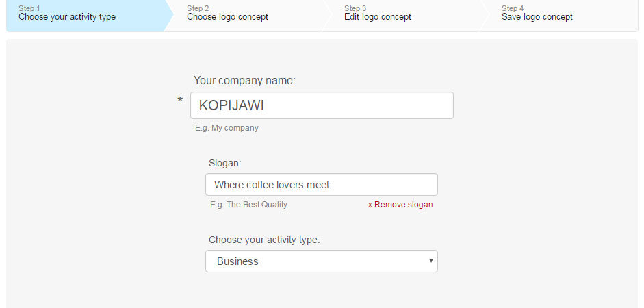The height and width of the screenshot is (308, 644).
Task: Click the x icon beside Remove slogan
Action: (x=370, y=205)
